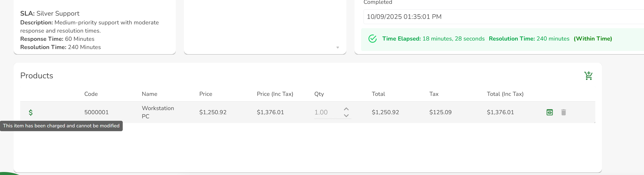Click the Tax column header
The width and height of the screenshot is (644, 175).
(x=434, y=94)
